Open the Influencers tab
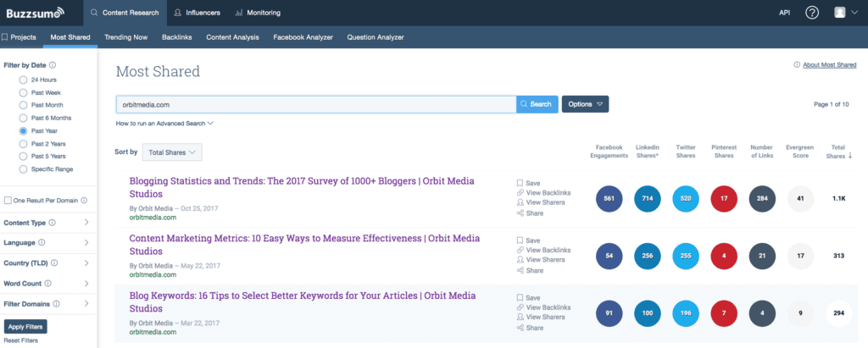 tap(197, 13)
